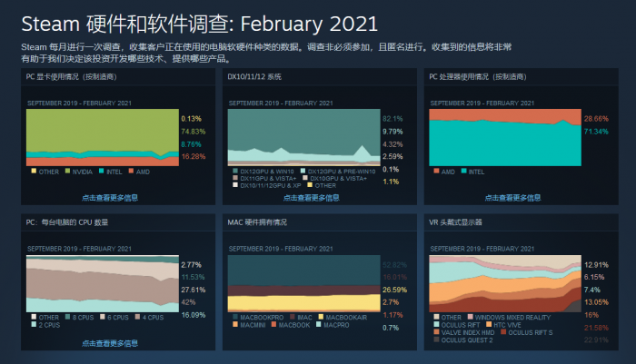The image size is (636, 364).
Task: Click the 52.82% value beside MAC hardware chart
Action: [x=394, y=265]
